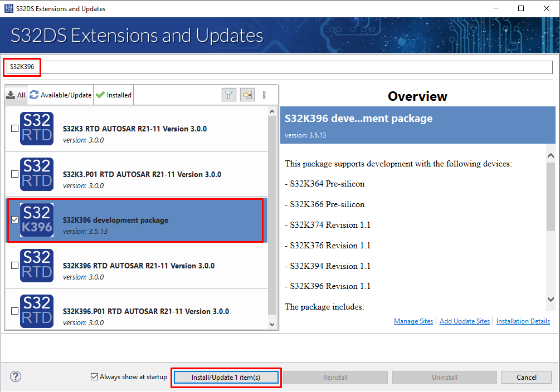Click 'S32K376 Revision 1.1' in overview

[330, 246]
